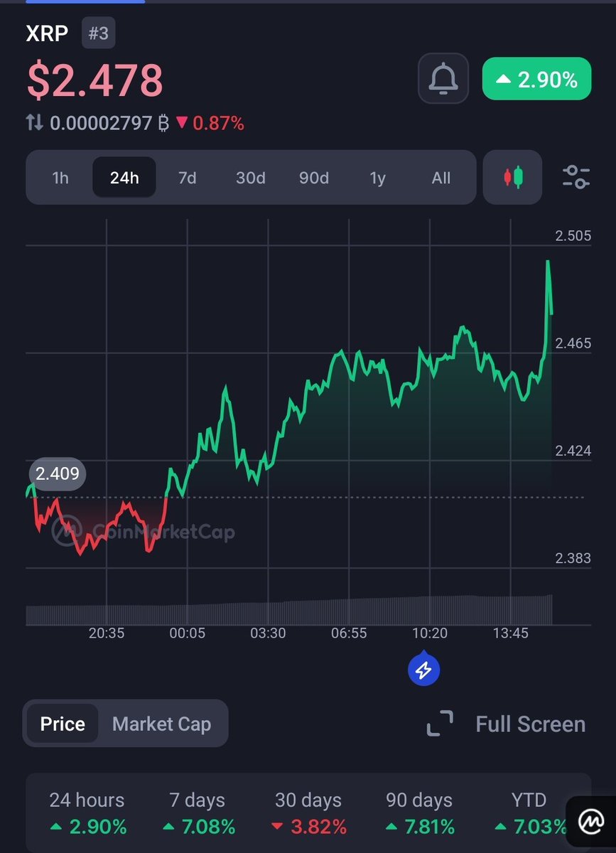Tap the green 2.90% change badge
This screenshot has height=853, width=616.
coord(536,78)
